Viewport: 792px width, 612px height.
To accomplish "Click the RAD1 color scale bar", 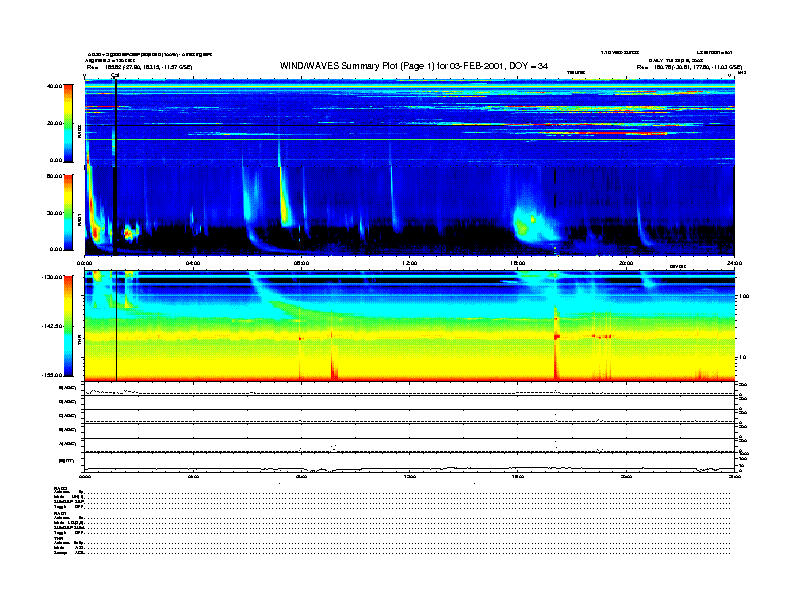I will 68,212.
